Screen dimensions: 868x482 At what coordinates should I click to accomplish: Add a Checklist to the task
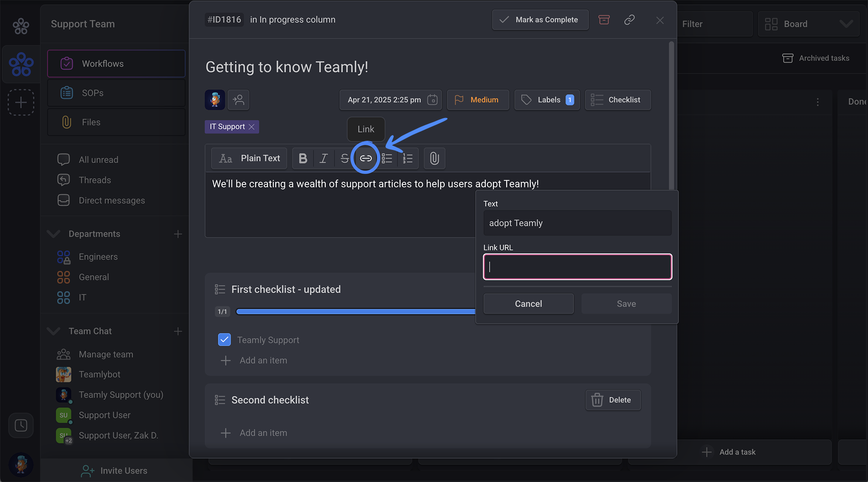point(618,100)
